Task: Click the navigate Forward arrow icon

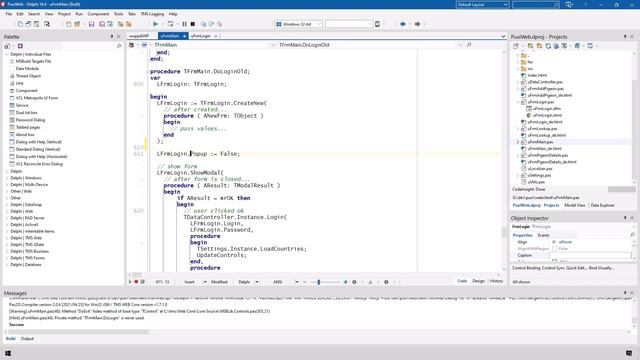Action: (x=417, y=24)
